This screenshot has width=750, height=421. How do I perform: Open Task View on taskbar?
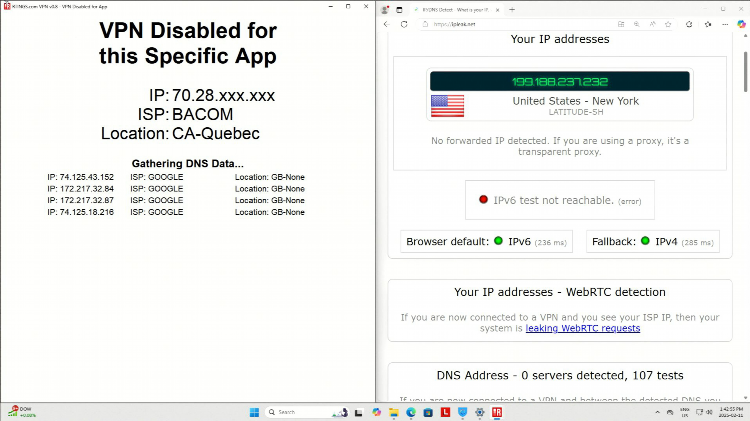(359, 412)
